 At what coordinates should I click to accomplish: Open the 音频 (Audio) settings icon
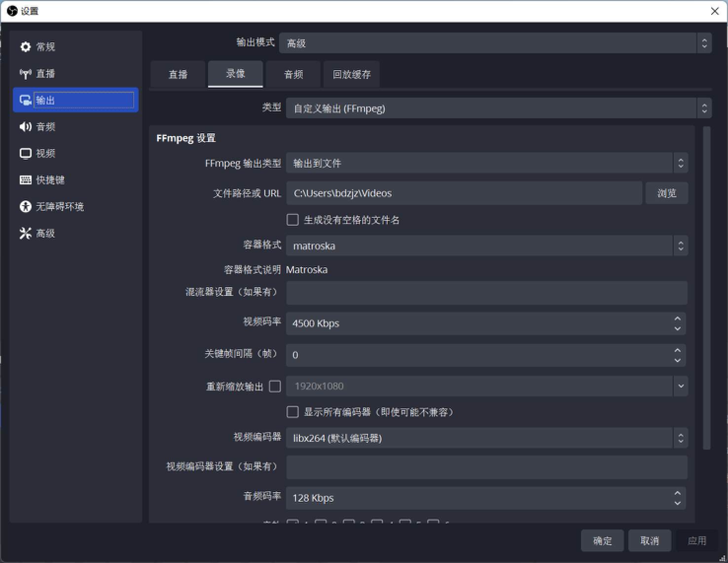[25, 126]
